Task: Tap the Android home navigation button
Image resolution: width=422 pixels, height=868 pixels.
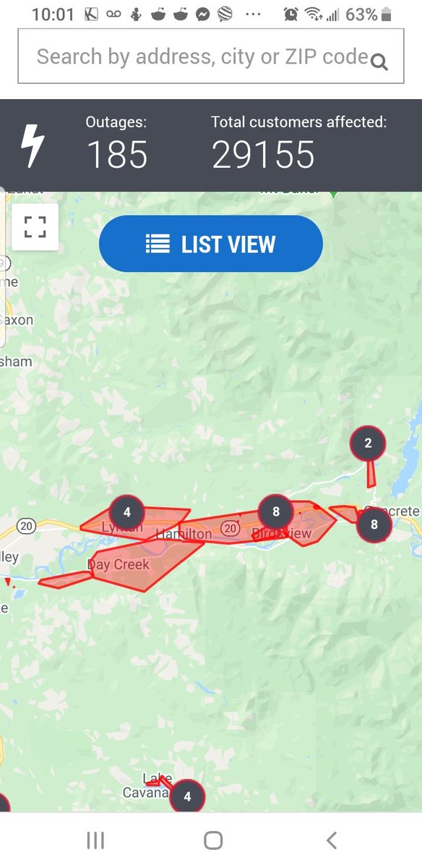Action: pyautogui.click(x=213, y=840)
